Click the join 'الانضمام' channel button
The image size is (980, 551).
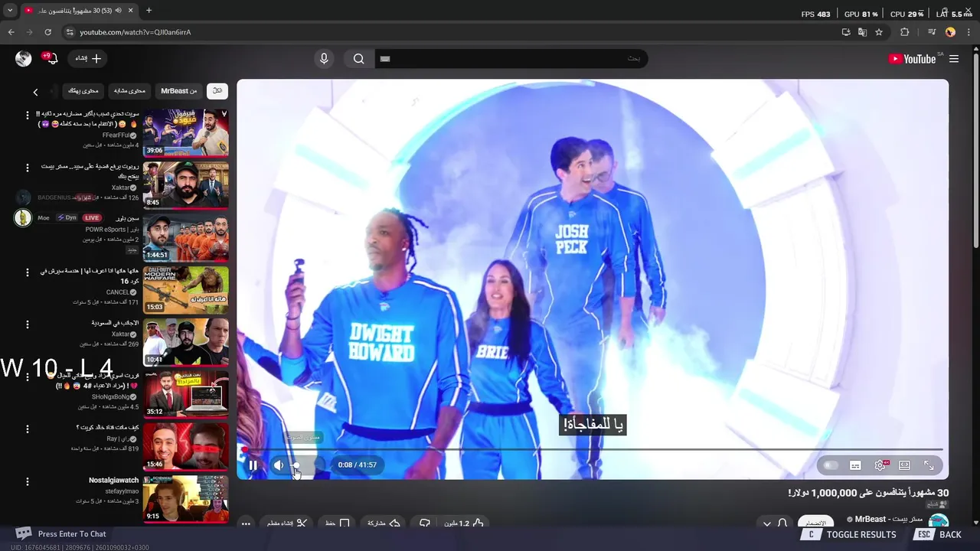[815, 523]
